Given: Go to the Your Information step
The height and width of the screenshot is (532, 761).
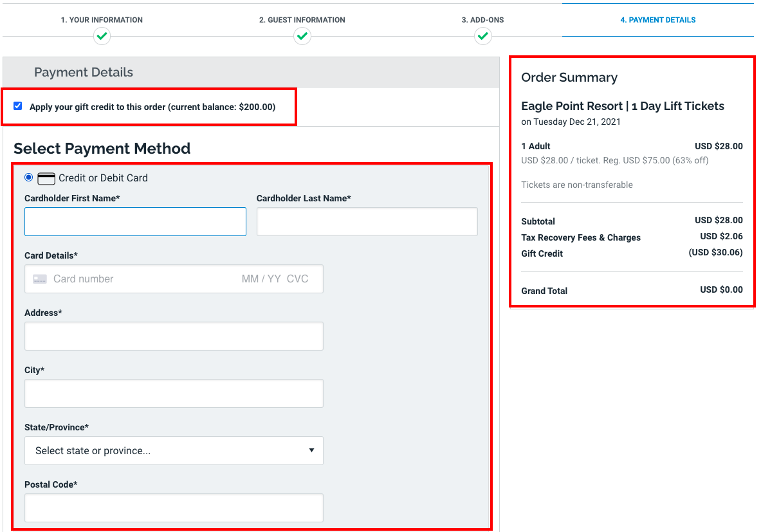Looking at the screenshot, I should click(102, 20).
